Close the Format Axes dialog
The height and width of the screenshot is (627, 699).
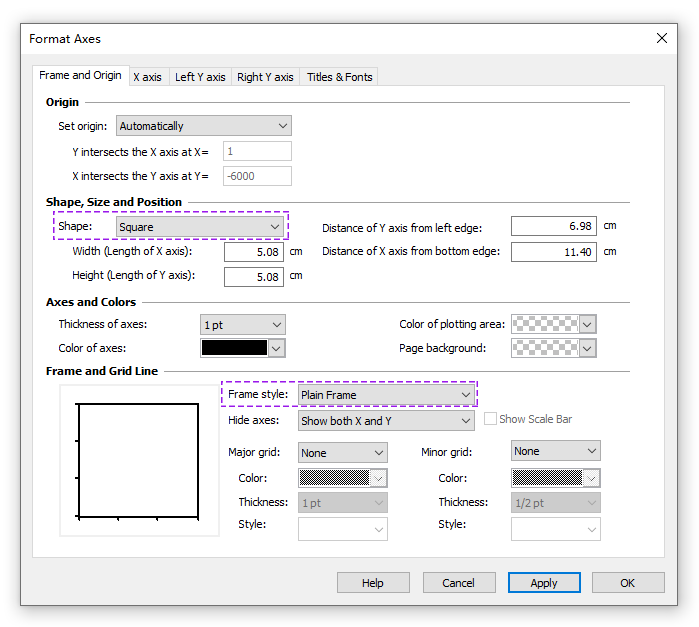pyautogui.click(x=662, y=38)
